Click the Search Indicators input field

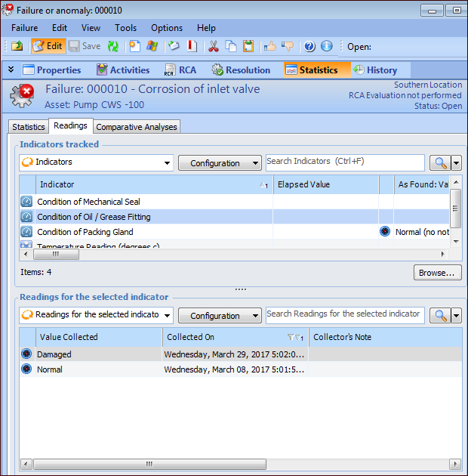tap(345, 162)
